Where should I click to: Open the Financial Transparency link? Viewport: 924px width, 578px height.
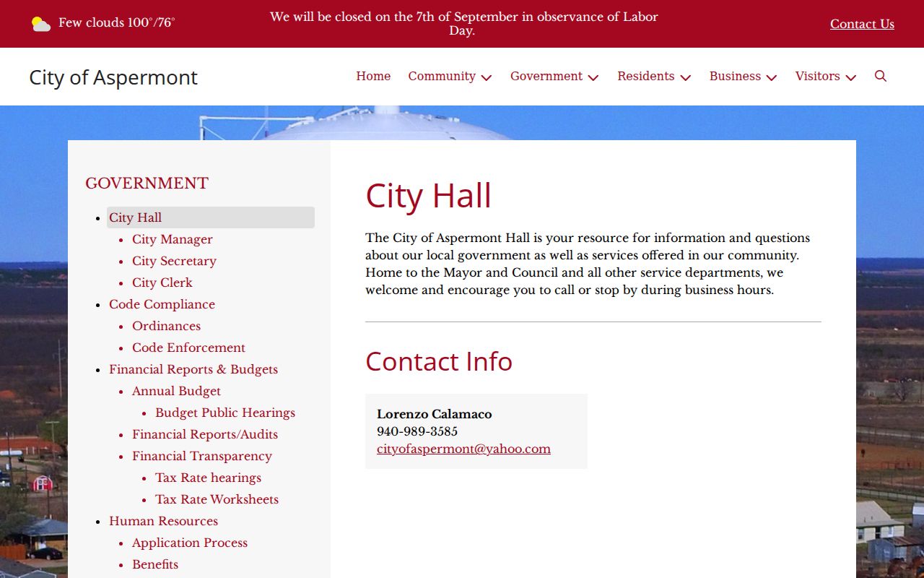[x=202, y=456]
